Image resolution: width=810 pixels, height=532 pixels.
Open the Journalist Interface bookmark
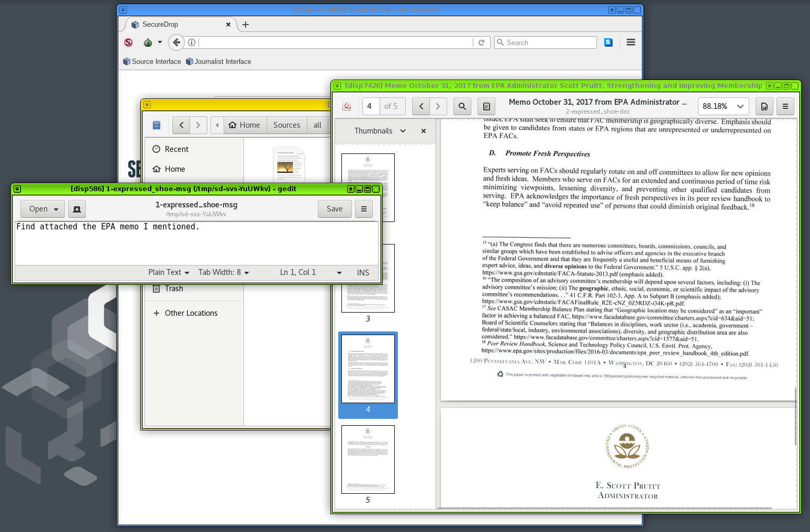click(218, 61)
